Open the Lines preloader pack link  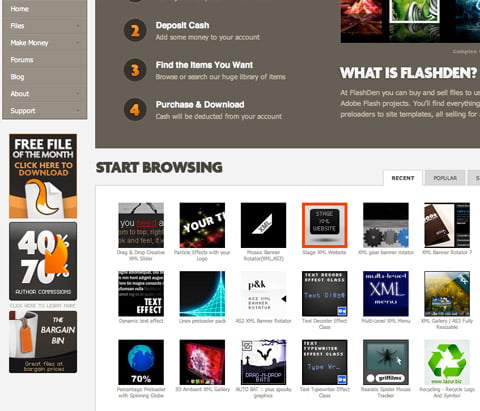202,321
